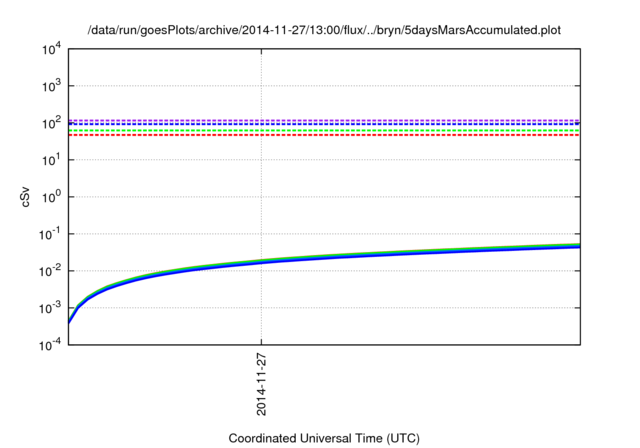The height and width of the screenshot is (448, 640).
Task: Click the green dashed limit line
Action: 324,131
